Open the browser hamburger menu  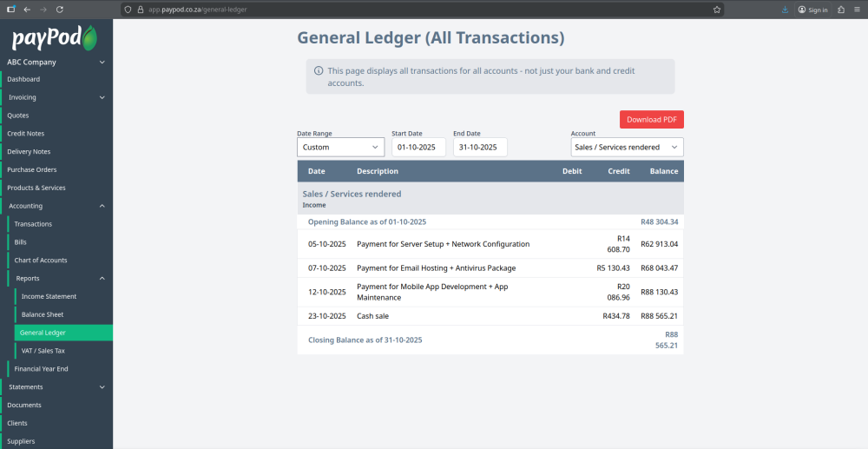click(857, 10)
